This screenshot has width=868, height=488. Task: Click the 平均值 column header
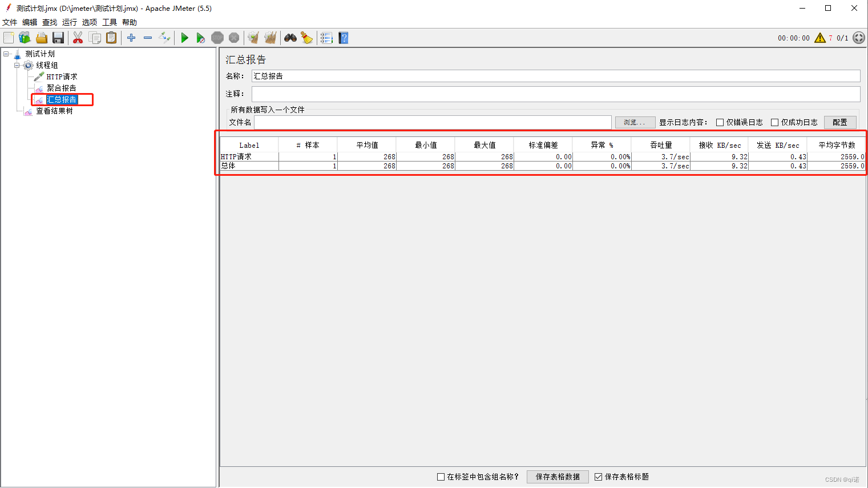(x=367, y=145)
